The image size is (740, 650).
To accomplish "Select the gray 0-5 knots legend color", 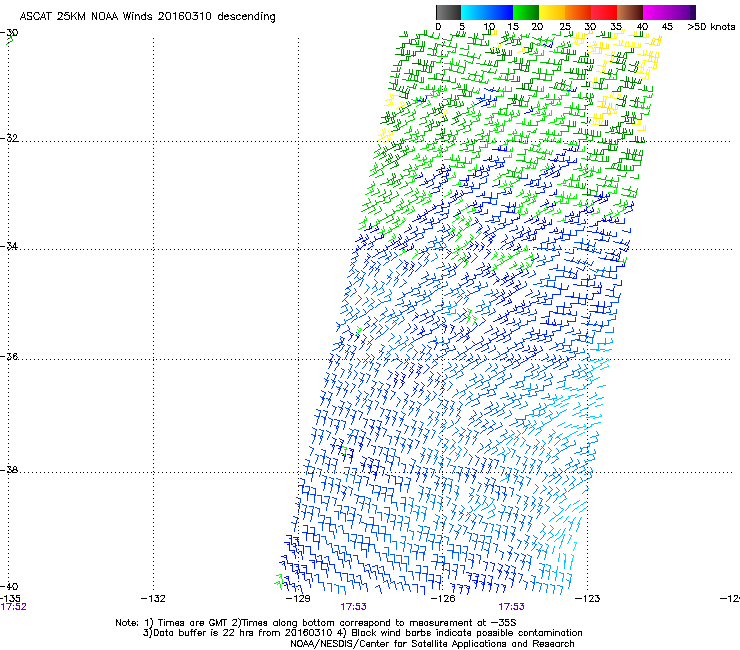I will [x=448, y=12].
